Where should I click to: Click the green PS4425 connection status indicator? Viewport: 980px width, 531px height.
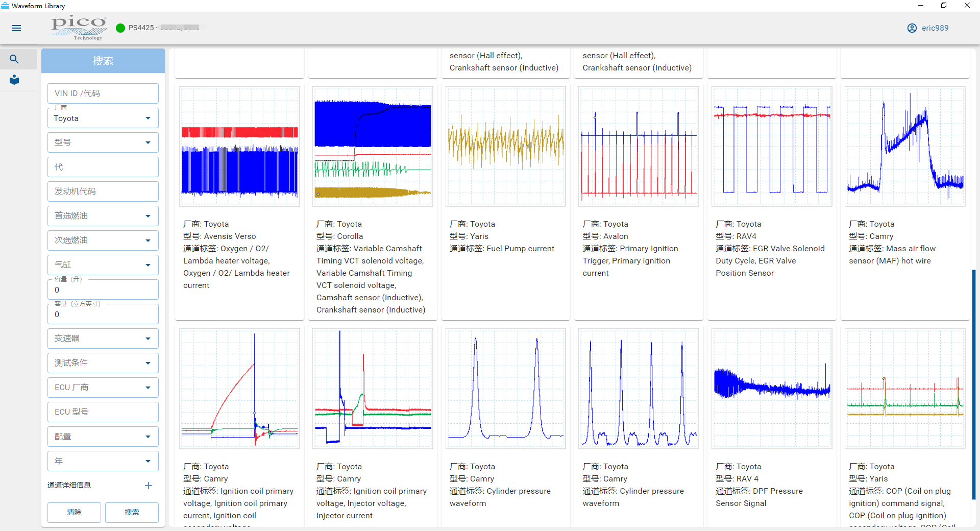(x=120, y=28)
